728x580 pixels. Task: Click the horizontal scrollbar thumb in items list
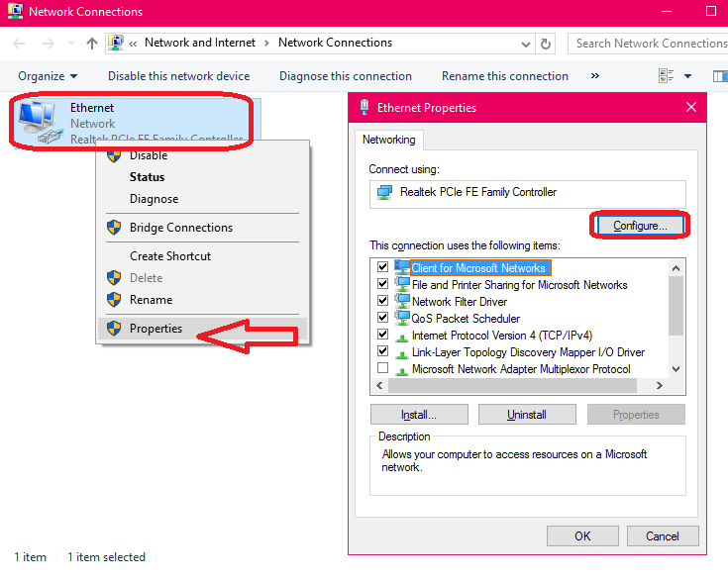point(513,386)
